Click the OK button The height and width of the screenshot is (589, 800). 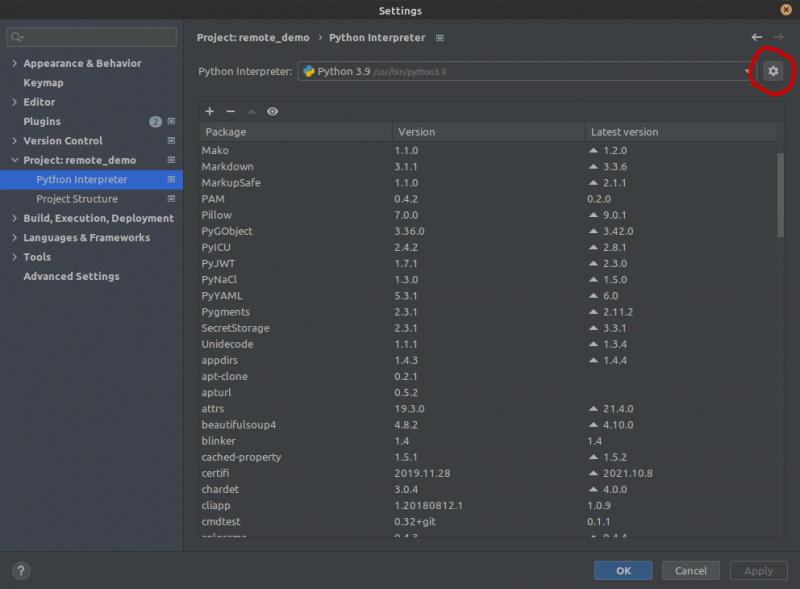(623, 570)
